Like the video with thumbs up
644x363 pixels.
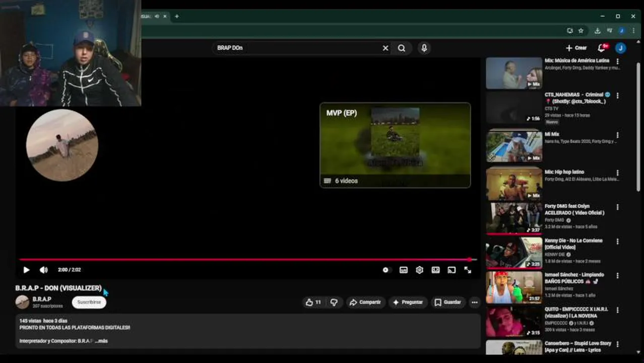click(313, 302)
